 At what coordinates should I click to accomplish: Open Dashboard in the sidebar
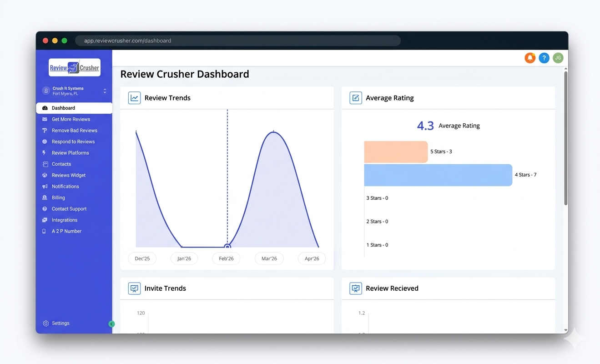pos(74,108)
